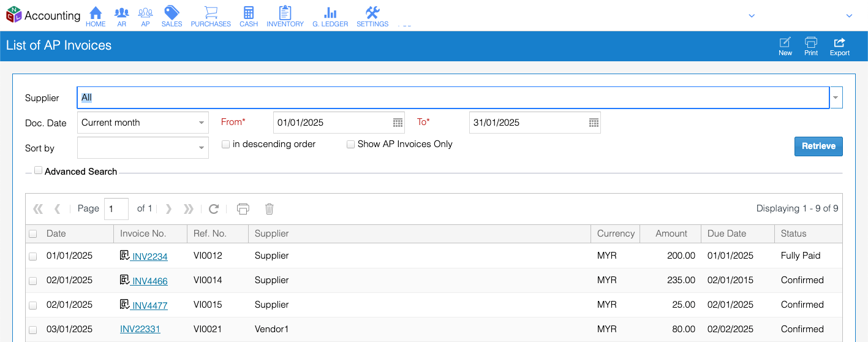
Task: Open invoice link INV4466
Action: click(x=149, y=281)
